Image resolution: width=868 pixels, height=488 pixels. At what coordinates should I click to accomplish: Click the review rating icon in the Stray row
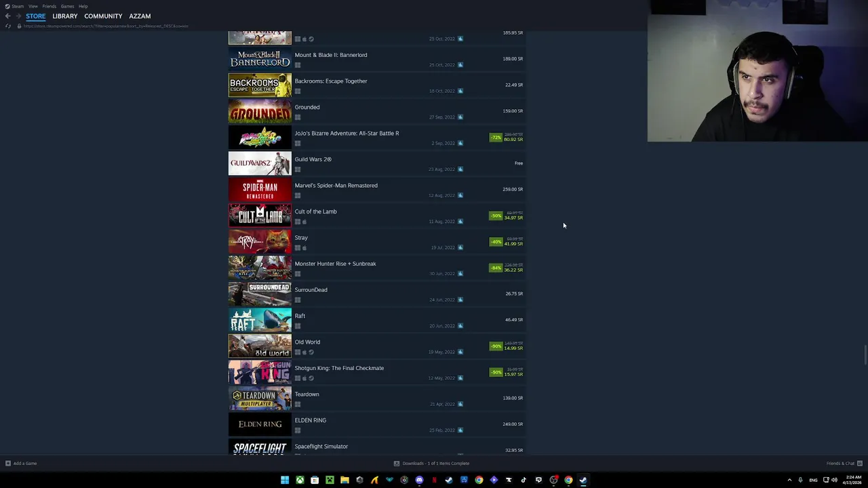460,247
